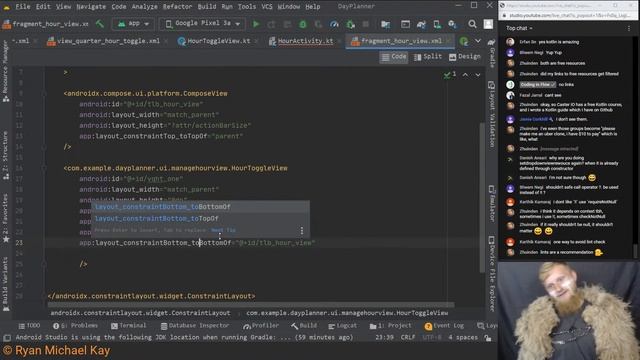
Task: Open Problems tool window
Action: pos(76,326)
